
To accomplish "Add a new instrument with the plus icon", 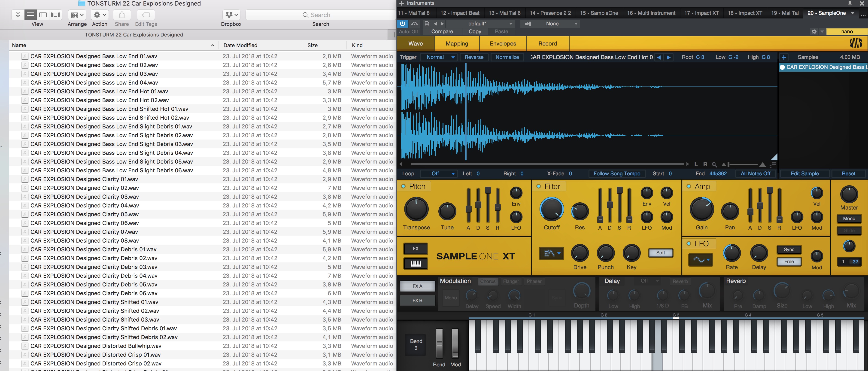I will [x=401, y=3].
